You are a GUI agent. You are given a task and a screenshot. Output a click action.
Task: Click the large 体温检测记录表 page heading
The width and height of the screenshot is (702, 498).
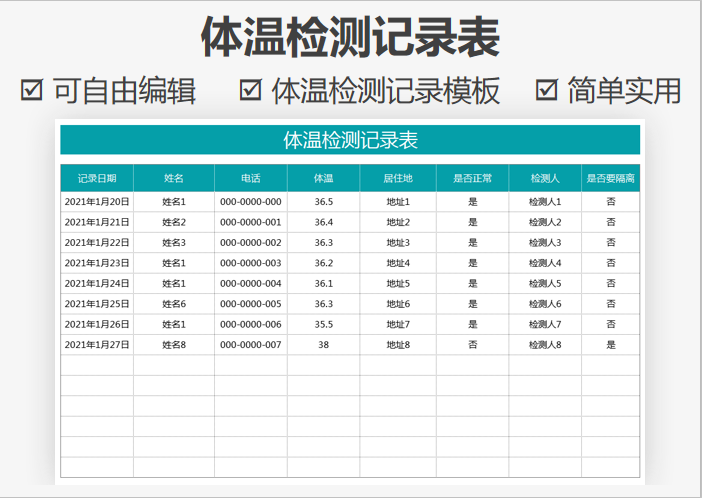[x=350, y=38]
